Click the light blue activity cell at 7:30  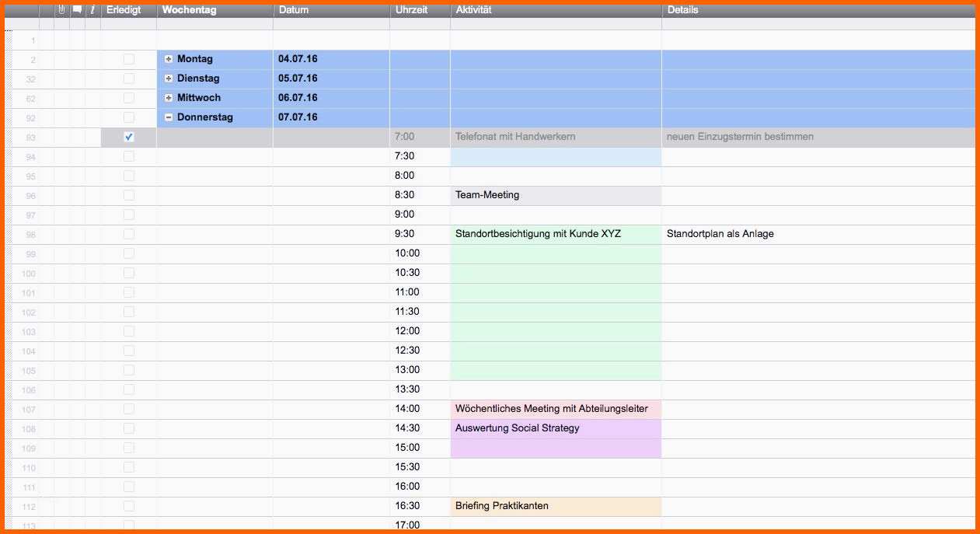tap(556, 156)
